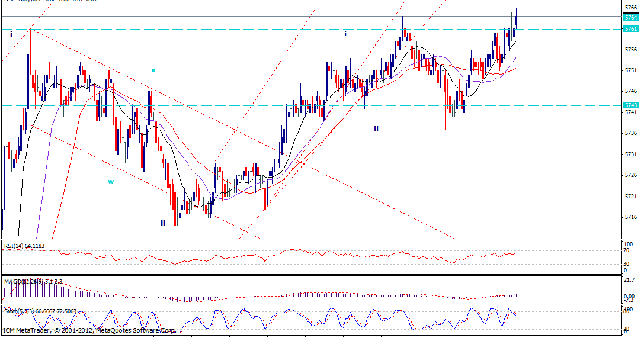Click the 80 level on Stochastic scale

627,312
